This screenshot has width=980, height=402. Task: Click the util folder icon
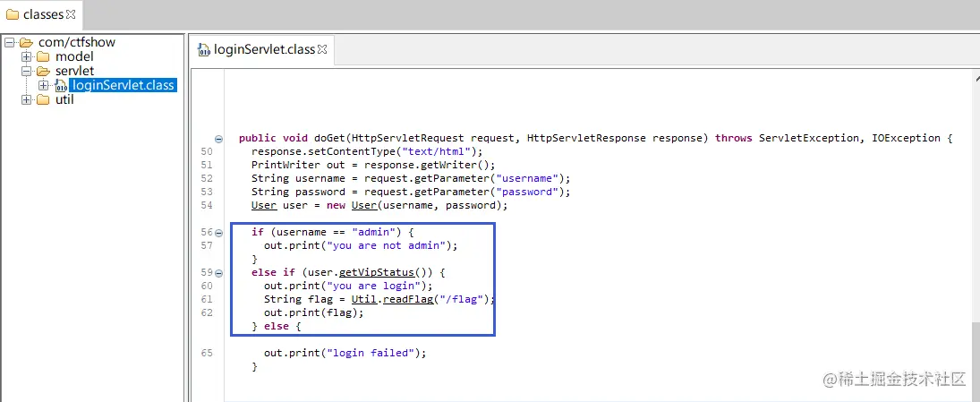(x=43, y=99)
